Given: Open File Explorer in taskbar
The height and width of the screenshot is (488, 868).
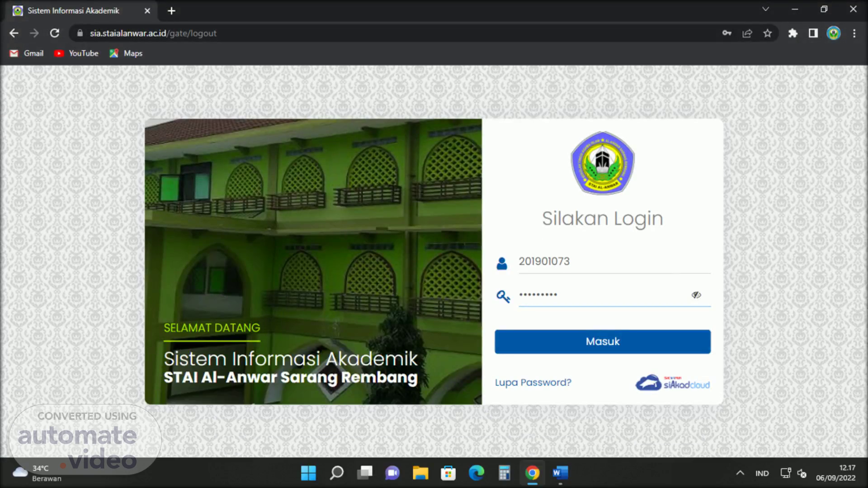Looking at the screenshot, I should tap(420, 473).
